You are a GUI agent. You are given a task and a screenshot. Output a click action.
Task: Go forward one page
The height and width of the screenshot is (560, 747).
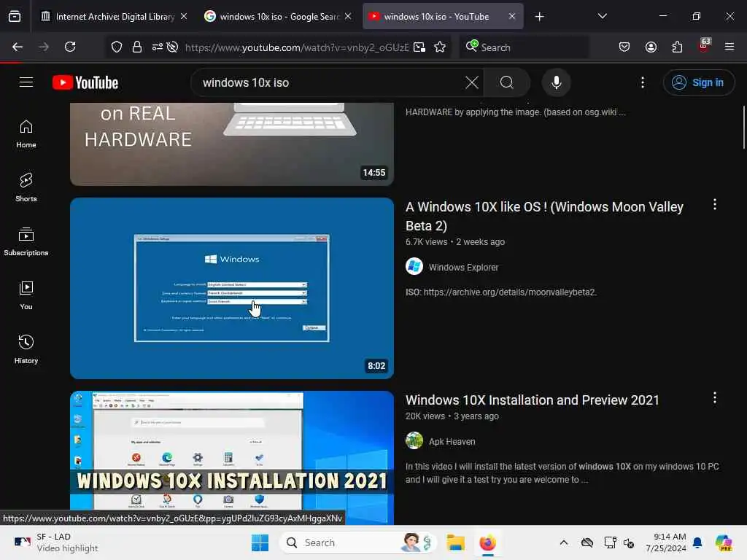click(44, 47)
